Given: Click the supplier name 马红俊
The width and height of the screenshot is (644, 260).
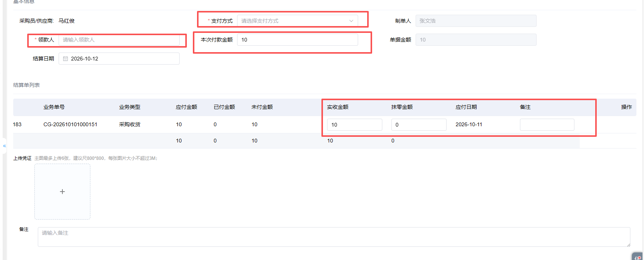Looking at the screenshot, I should click(67, 21).
